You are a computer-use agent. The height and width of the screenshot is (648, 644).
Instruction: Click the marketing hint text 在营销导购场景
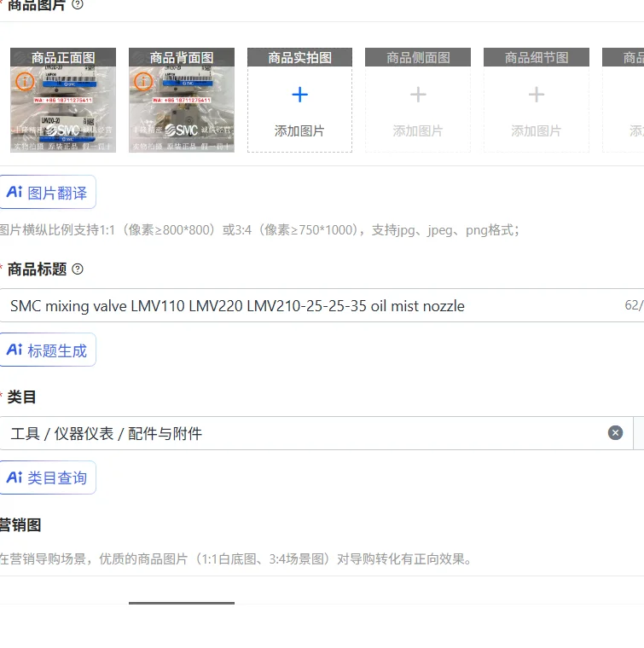pyautogui.click(x=235, y=559)
